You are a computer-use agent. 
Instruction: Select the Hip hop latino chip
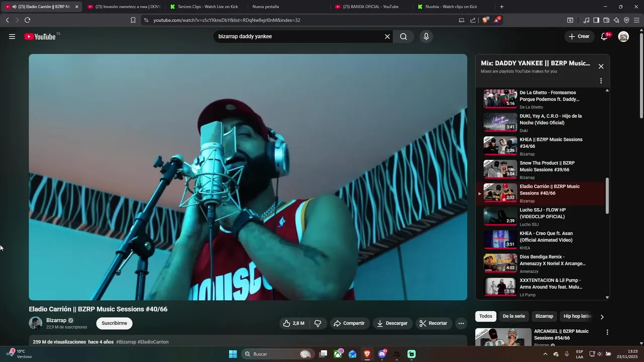578,316
